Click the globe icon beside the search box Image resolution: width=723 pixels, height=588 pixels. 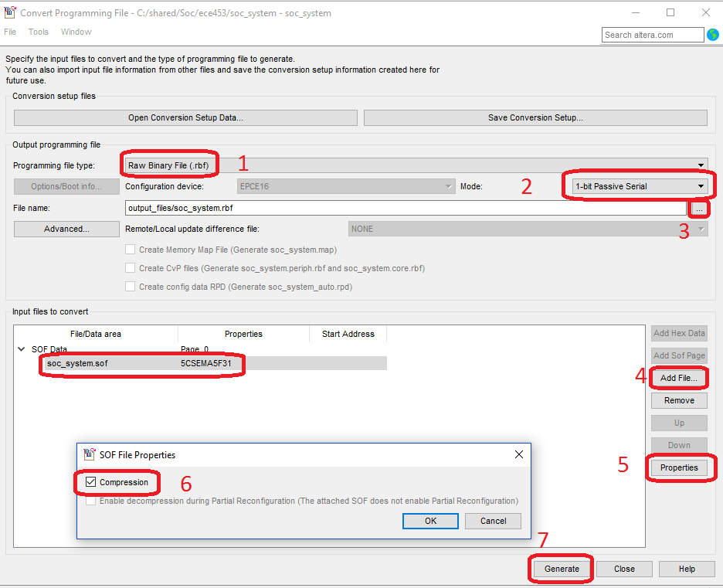click(713, 35)
